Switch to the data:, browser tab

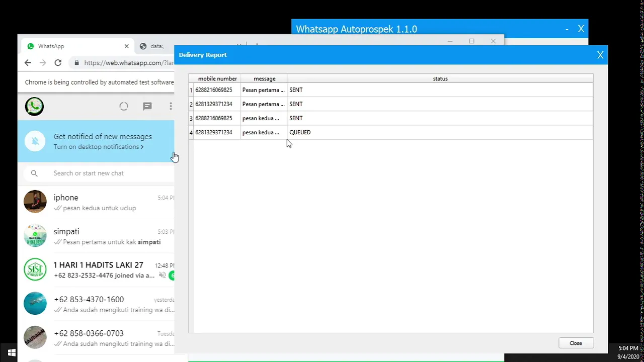pos(157,46)
